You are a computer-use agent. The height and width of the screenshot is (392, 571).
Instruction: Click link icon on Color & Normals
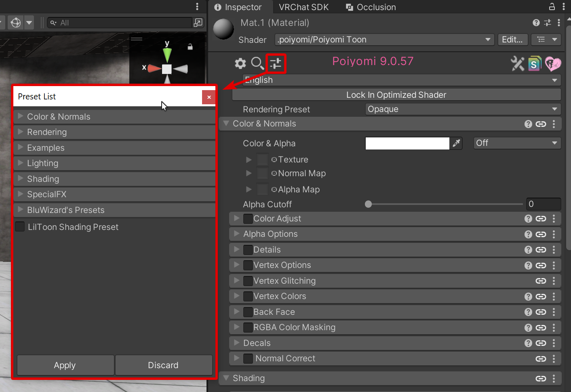[x=541, y=124]
